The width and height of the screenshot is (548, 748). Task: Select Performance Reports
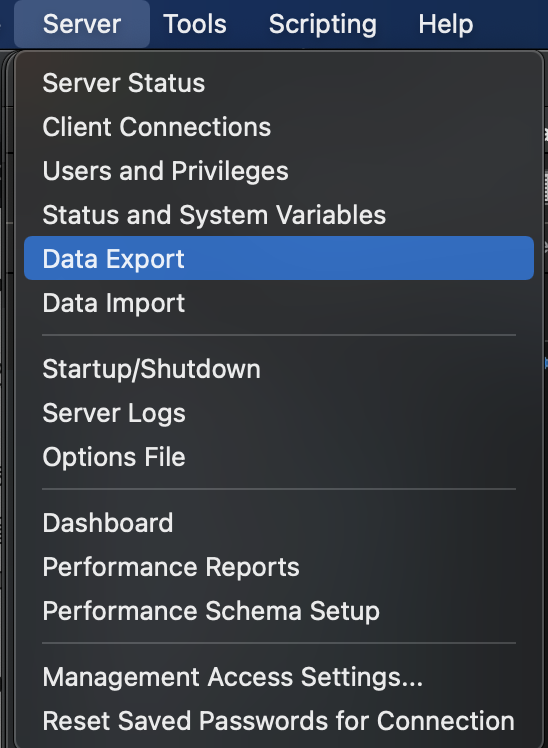pyautogui.click(x=279, y=567)
